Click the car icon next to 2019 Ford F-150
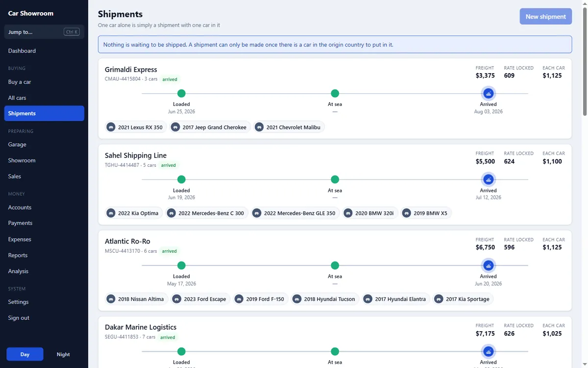This screenshot has height=368, width=588. coord(239,299)
